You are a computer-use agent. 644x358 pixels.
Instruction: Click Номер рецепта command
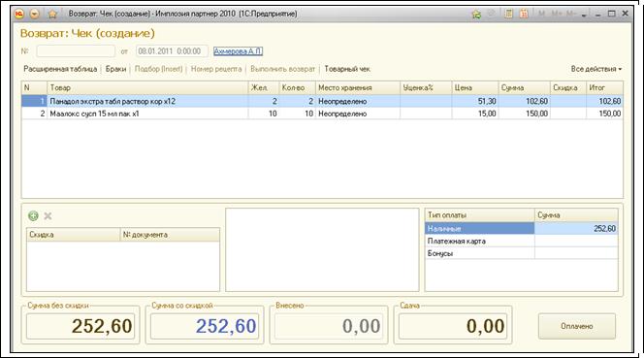pyautogui.click(x=216, y=69)
